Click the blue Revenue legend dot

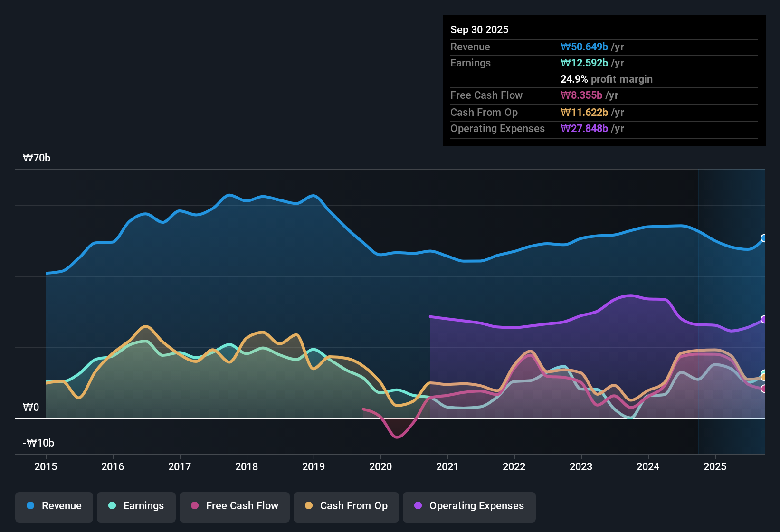pyautogui.click(x=30, y=506)
